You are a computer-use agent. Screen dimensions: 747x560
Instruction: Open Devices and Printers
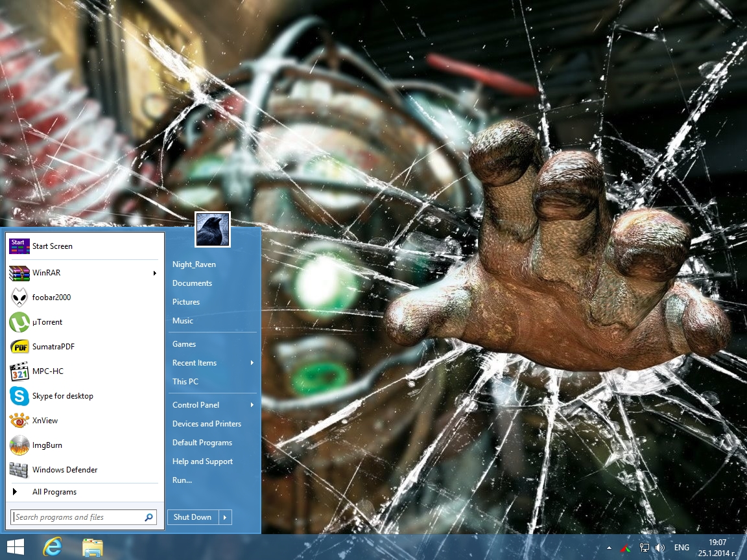tap(207, 424)
